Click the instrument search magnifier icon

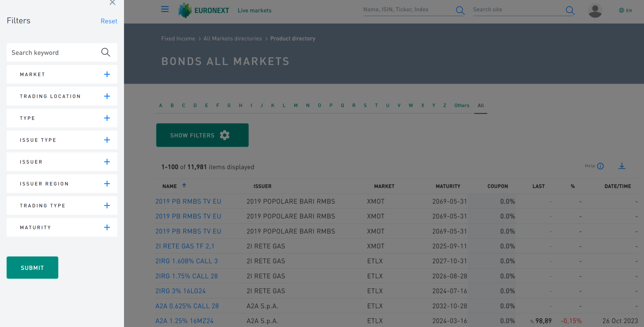point(460,10)
